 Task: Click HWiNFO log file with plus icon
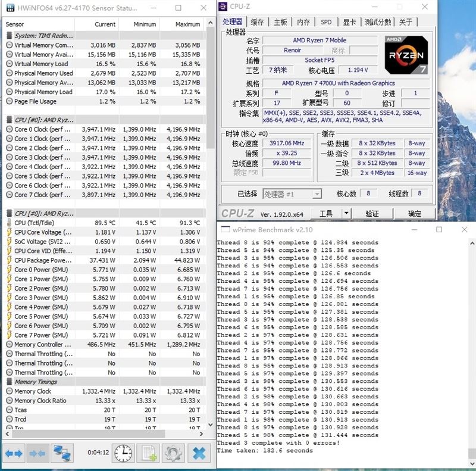(x=148, y=453)
